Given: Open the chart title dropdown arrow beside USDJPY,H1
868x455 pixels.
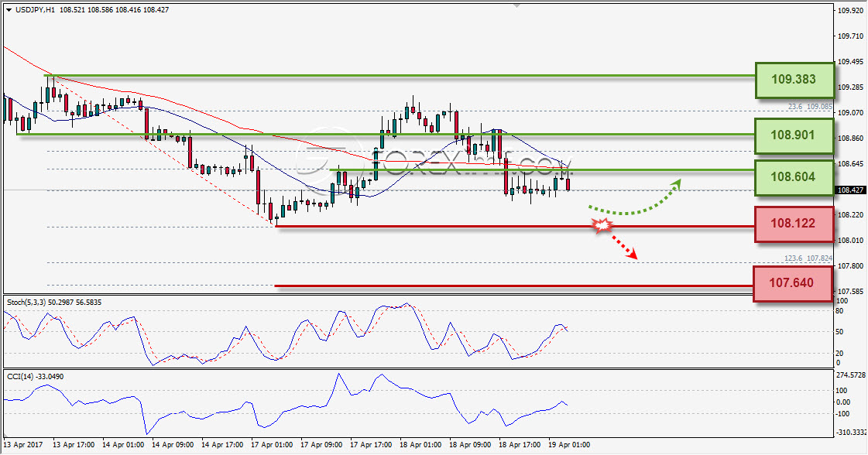Looking at the screenshot, I should click(x=9, y=10).
